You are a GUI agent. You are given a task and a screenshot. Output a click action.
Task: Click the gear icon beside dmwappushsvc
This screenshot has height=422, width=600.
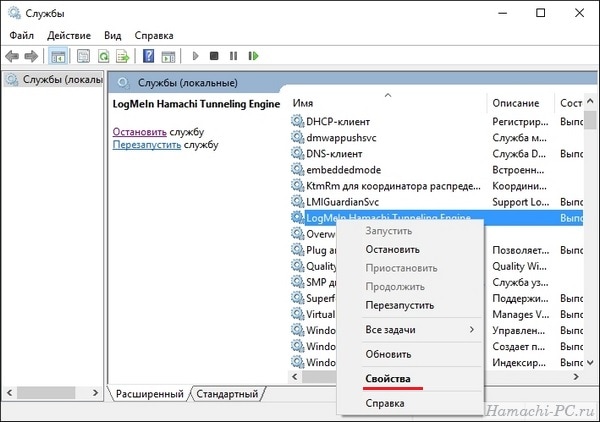tap(297, 137)
